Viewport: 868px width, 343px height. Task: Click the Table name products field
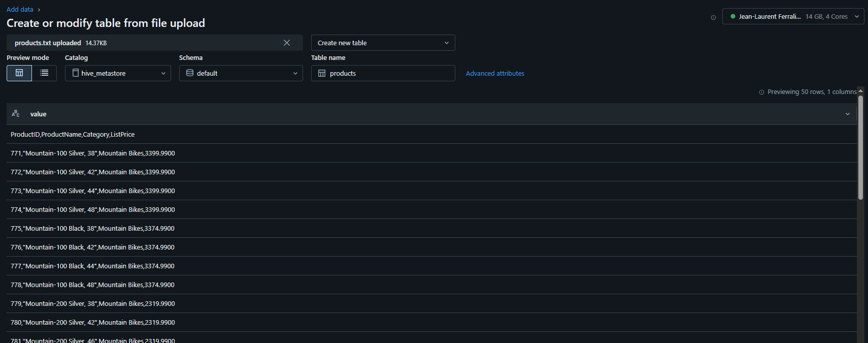point(383,73)
